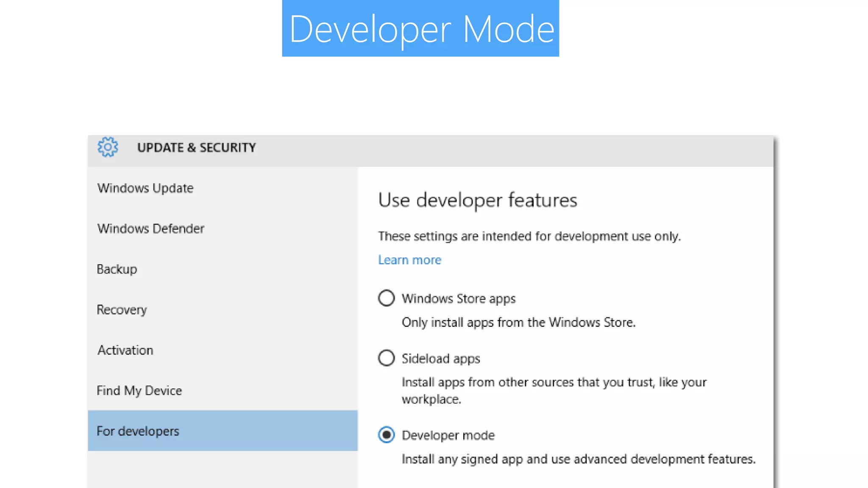Click the Use developer features heading
Viewport: 868px width, 488px height.
pyautogui.click(x=478, y=200)
